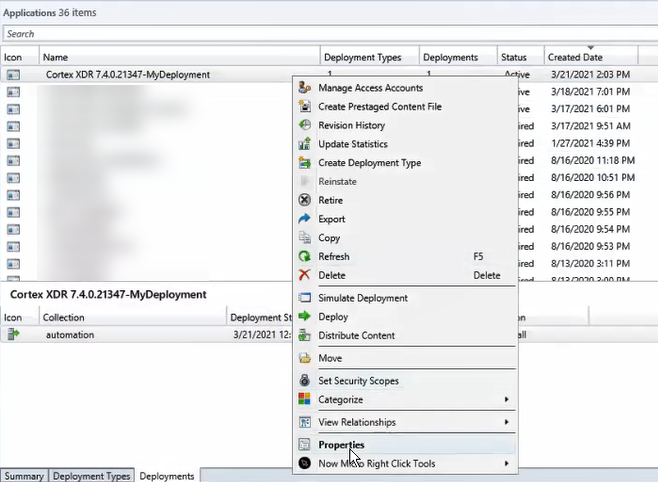Image resolution: width=658 pixels, height=482 pixels.
Task: Click the colorful Categorize icon
Action: [x=305, y=399]
